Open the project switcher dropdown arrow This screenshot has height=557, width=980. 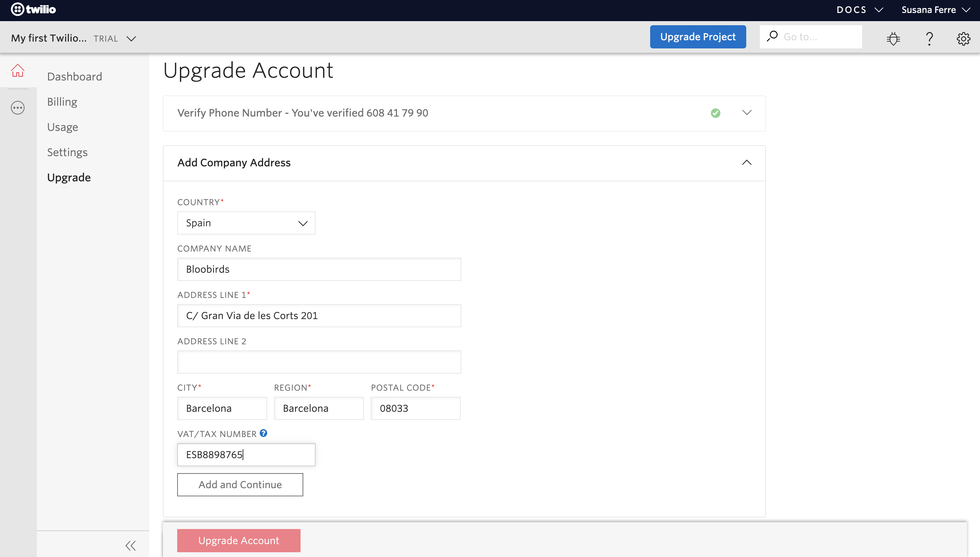tap(131, 39)
